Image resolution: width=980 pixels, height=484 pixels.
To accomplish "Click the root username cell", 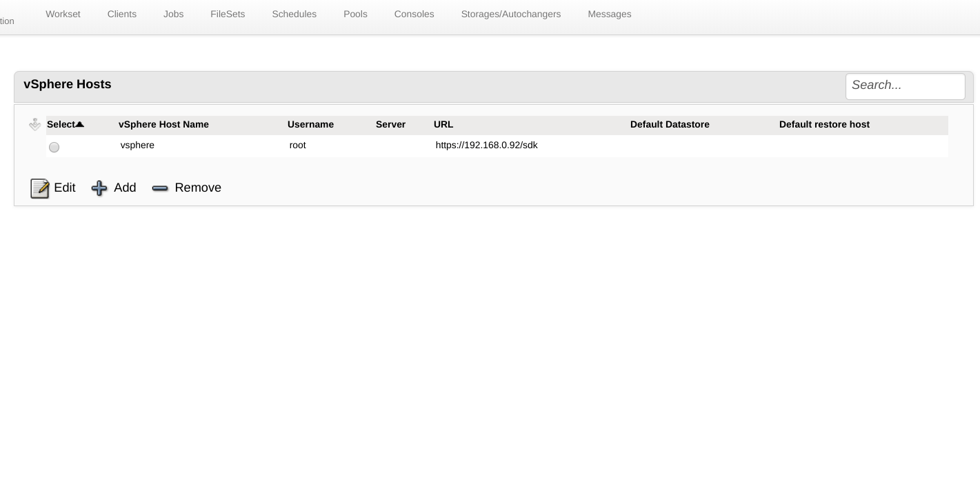I will (x=297, y=145).
